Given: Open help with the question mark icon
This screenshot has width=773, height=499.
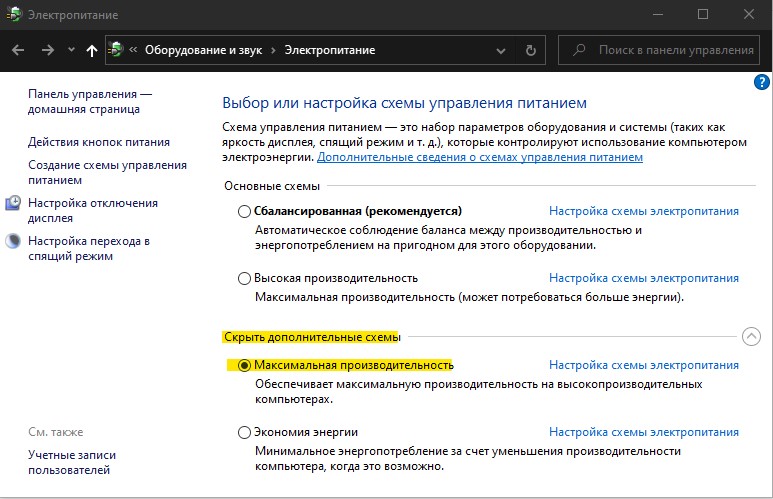Looking at the screenshot, I should tap(762, 82).
